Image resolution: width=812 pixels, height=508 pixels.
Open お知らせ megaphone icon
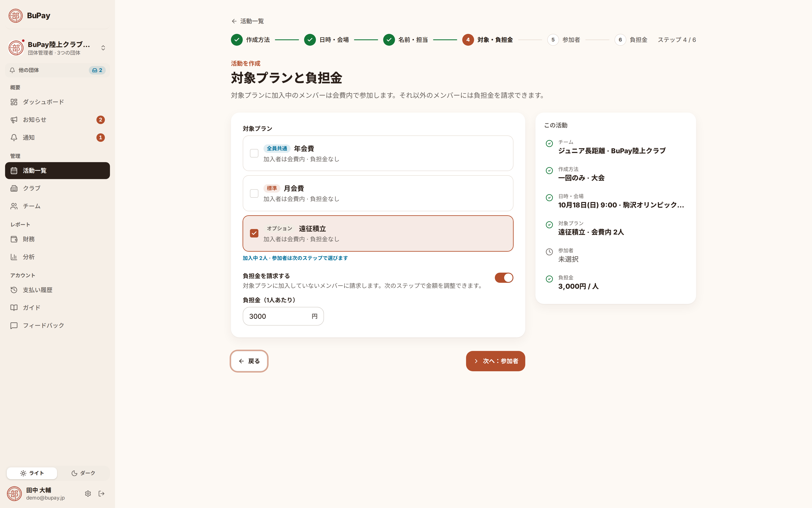[x=14, y=120]
